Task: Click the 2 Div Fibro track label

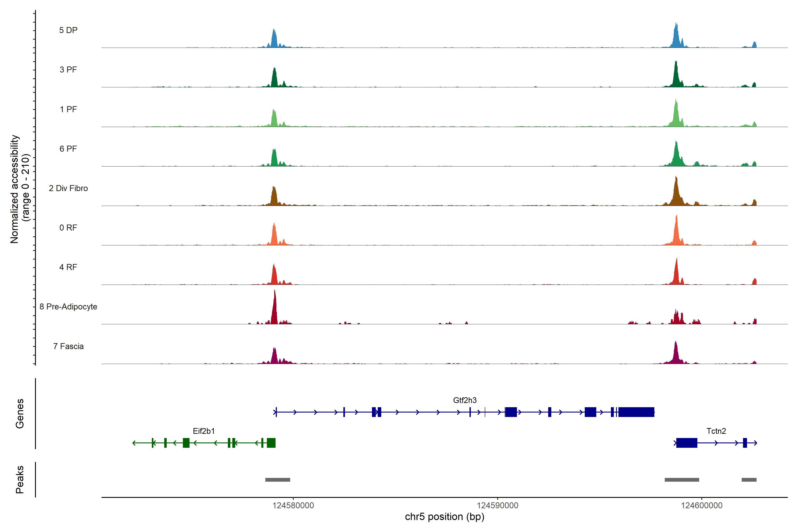Action: tap(68, 188)
